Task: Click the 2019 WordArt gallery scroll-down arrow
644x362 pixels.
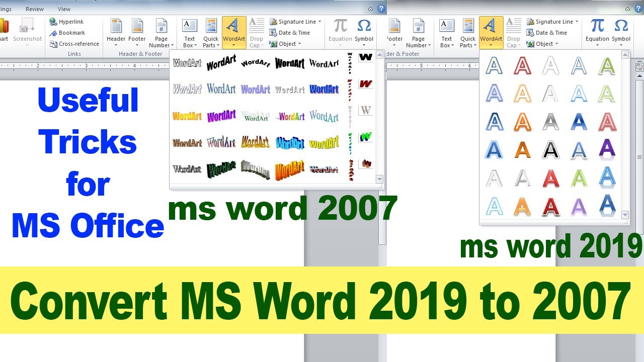Action: [625, 215]
